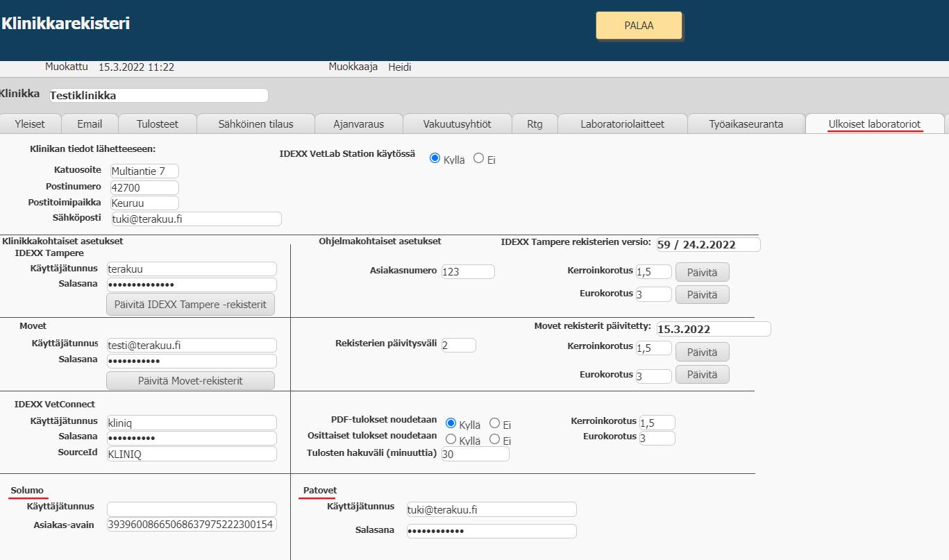Image resolution: width=949 pixels, height=560 pixels.
Task: Choose Ei for PDF-tulokset noudetaan
Action: 494,423
